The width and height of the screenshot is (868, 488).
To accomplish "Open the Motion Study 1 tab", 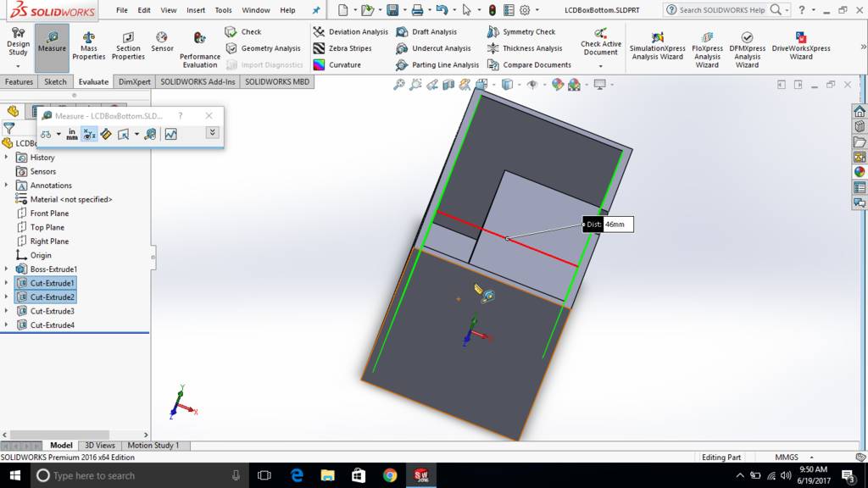I will click(153, 446).
